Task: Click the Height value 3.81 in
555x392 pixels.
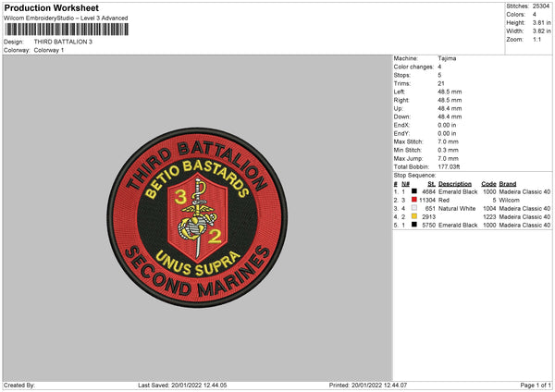Action: pyautogui.click(x=541, y=22)
